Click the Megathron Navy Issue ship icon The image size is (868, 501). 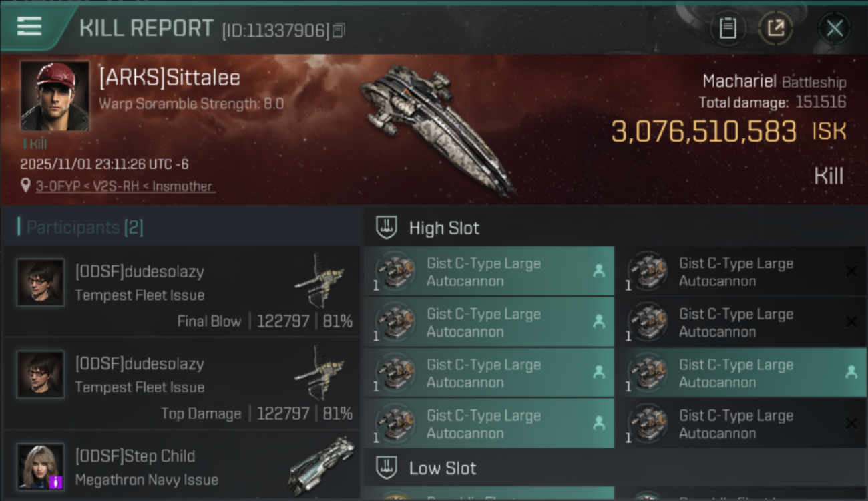pos(320,464)
